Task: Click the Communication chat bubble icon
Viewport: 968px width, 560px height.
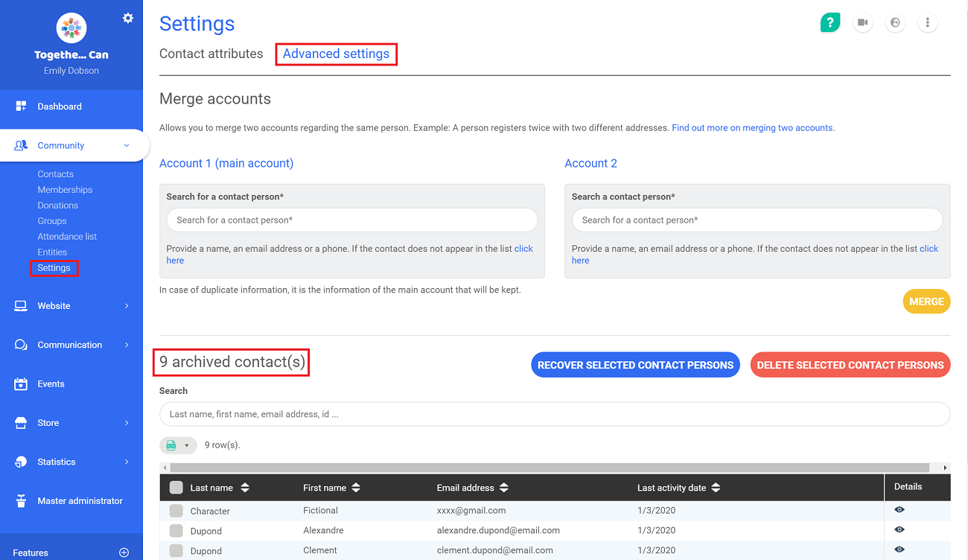Action: (21, 345)
